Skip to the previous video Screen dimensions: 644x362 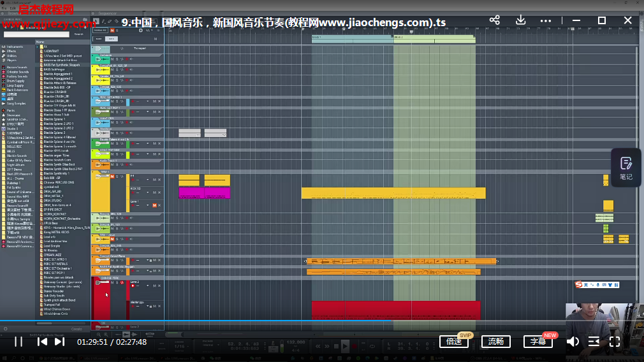(42, 342)
